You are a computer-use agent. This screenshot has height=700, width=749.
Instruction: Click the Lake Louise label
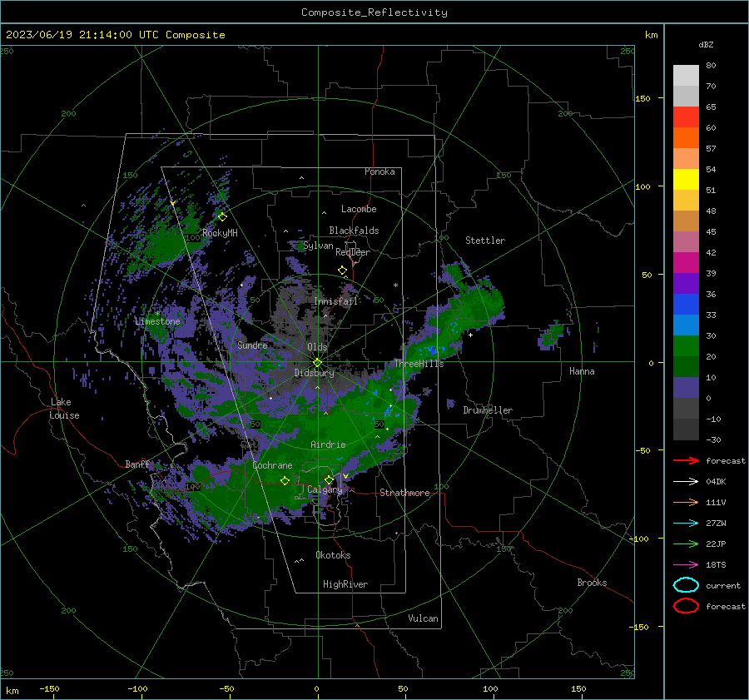point(64,409)
